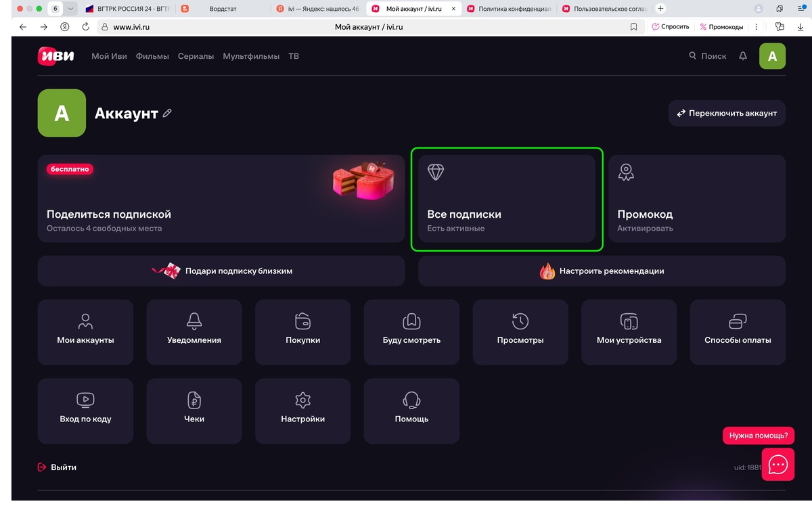Screen dimensions: 812x514
Task: Switch to ТВ in the navigation
Action: 294,56
